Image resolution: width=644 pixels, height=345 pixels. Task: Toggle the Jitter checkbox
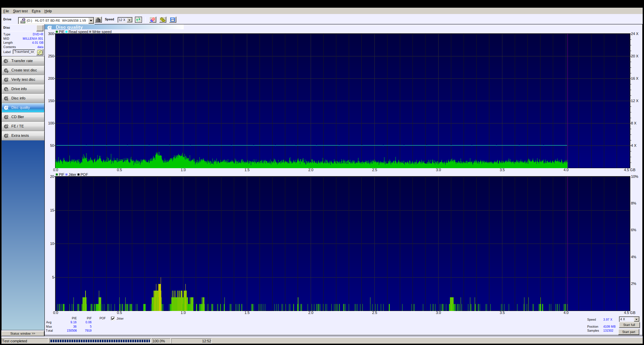point(113,318)
